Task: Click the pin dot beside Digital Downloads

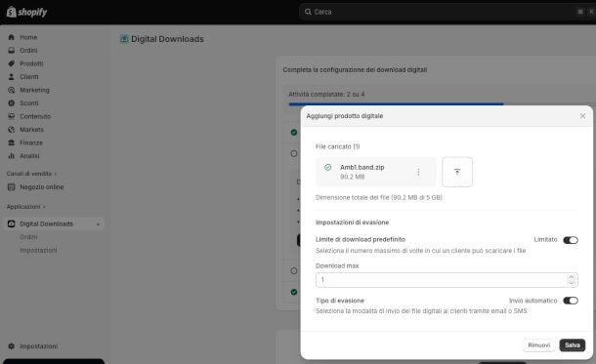Action: [x=98, y=224]
